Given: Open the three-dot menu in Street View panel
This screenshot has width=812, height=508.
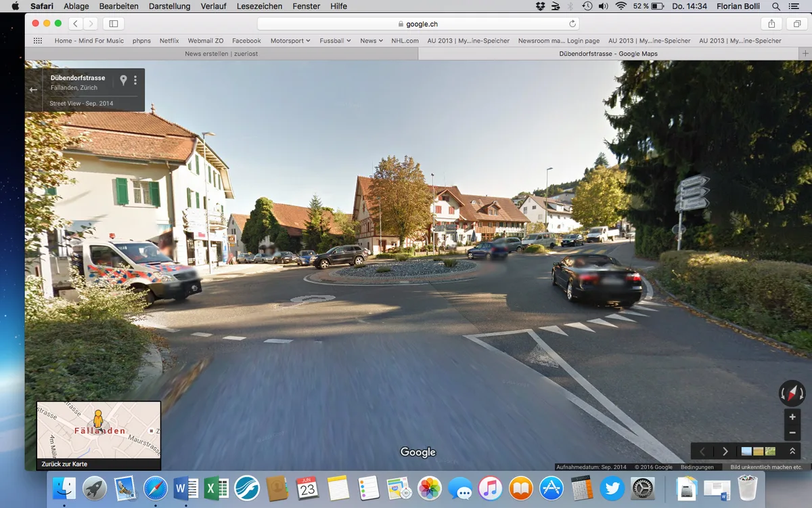Looking at the screenshot, I should click(x=135, y=80).
